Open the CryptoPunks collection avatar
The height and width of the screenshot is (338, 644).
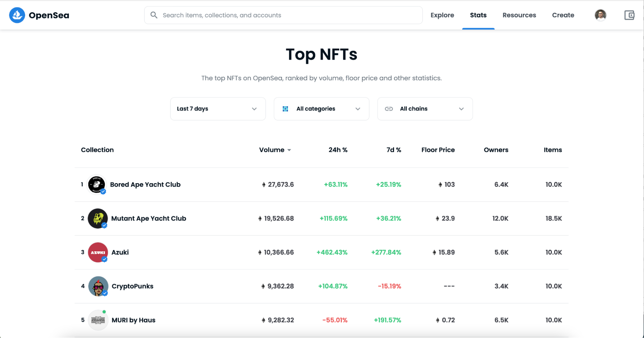98,286
